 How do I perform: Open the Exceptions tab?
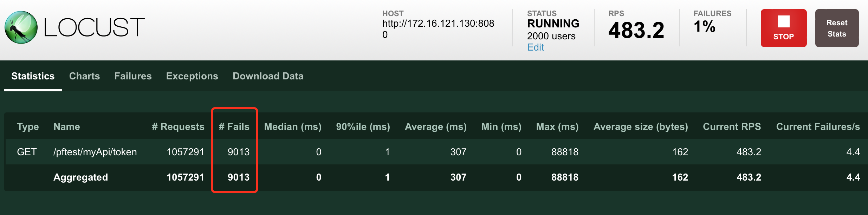click(192, 76)
